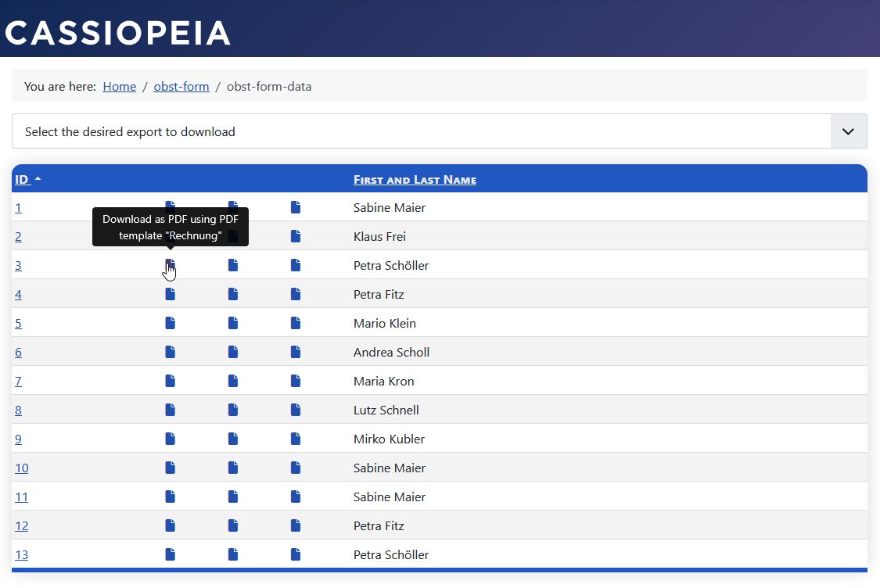Viewport: 880px width, 588px height.
Task: Click the third document icon for Mario Klein
Action: 295,323
